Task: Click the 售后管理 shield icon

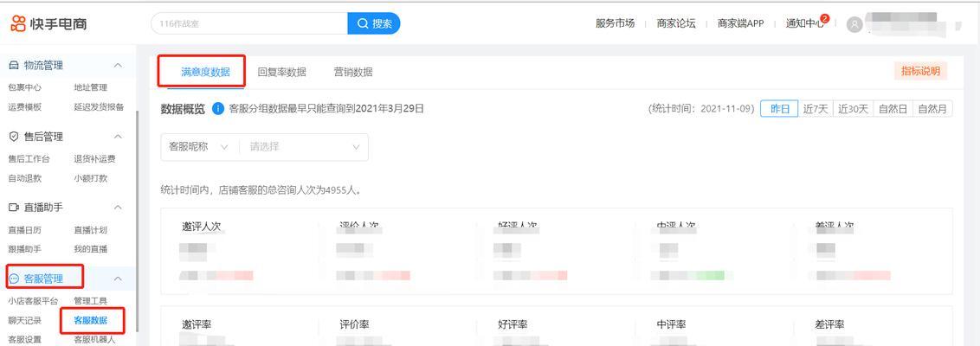Action: (x=14, y=136)
